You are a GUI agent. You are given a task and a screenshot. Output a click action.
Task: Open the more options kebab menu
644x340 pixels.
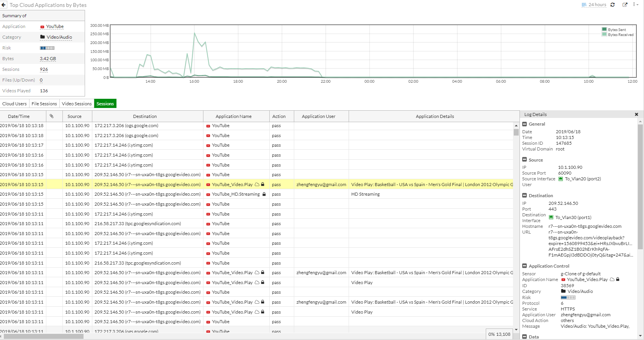pos(635,5)
